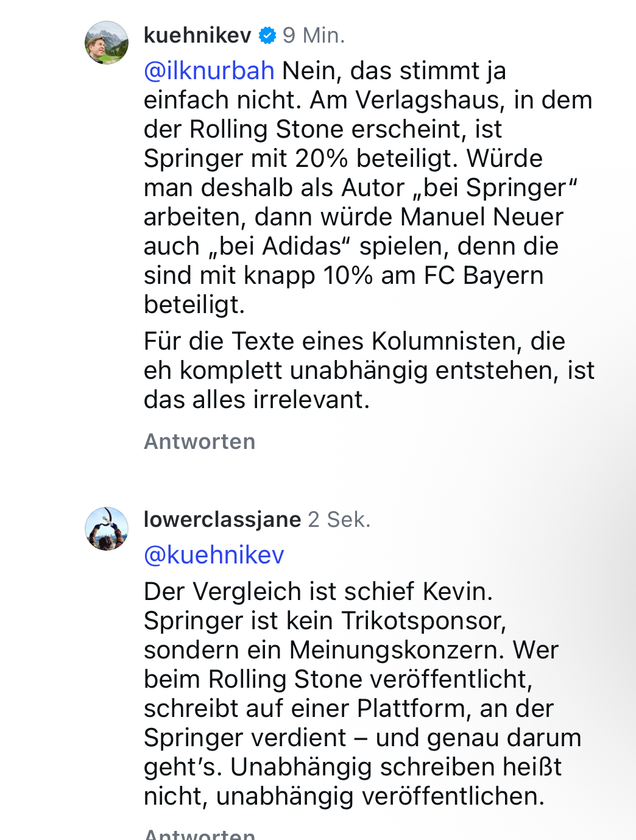Screen dimensions: 636x840
Task: Follow the @ilknurbah mention
Action: pyautogui.click(x=209, y=71)
